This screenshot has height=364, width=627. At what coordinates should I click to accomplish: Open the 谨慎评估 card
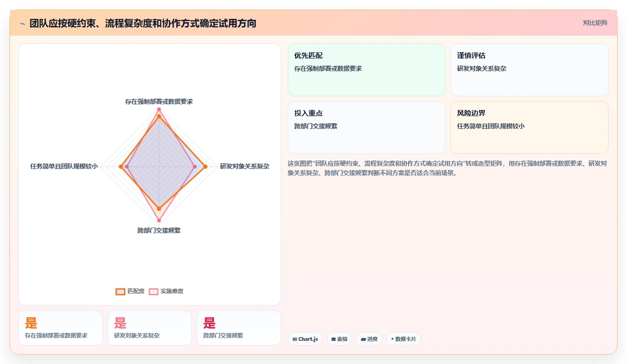coord(529,70)
